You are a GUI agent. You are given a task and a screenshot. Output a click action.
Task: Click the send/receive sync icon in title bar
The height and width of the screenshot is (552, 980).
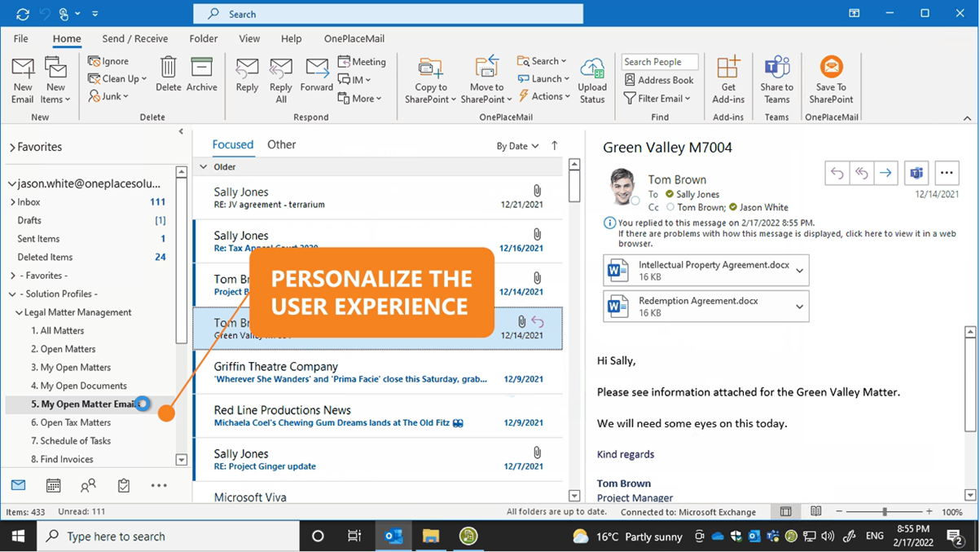(22, 14)
